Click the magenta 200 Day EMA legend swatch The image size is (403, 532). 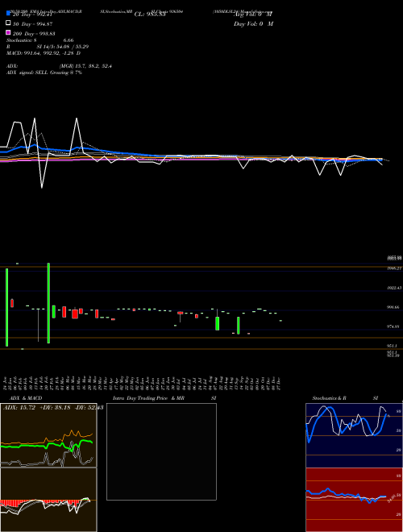(9, 33)
